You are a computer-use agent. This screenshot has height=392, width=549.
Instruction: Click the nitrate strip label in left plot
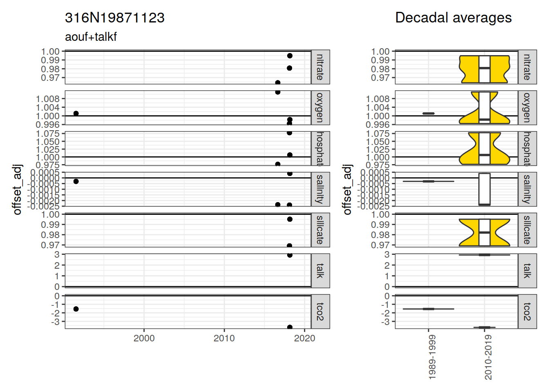coord(320,67)
